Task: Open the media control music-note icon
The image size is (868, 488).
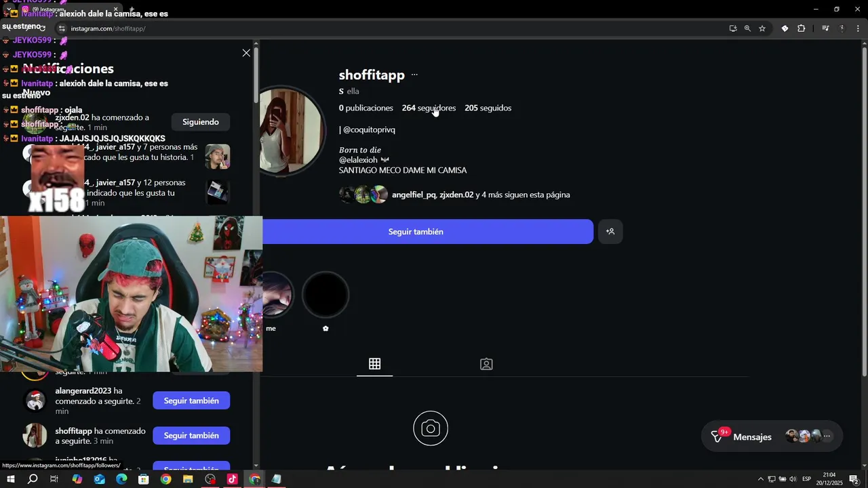Action: point(825,28)
